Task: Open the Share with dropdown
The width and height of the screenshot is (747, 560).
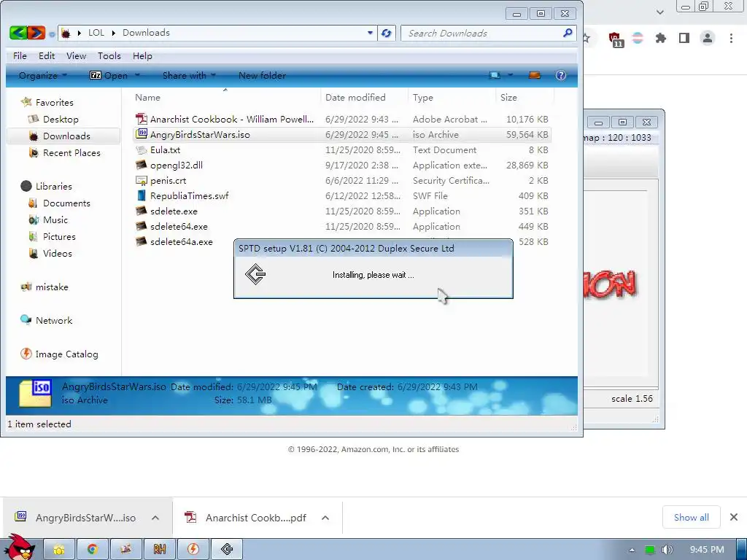Action: [189, 75]
